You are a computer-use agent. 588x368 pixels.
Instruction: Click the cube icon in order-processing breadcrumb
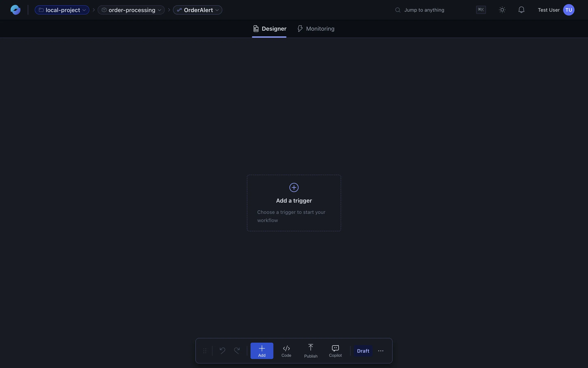coord(104,10)
